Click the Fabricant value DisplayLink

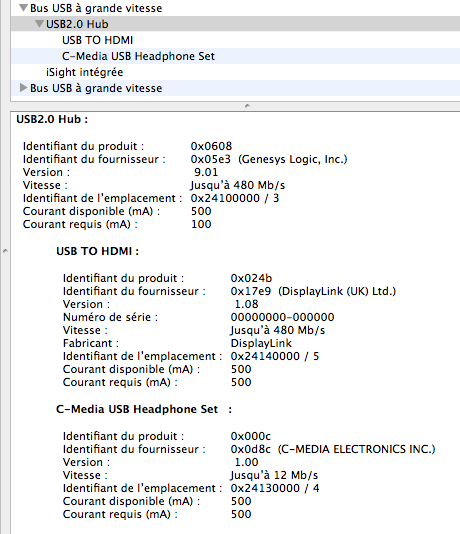click(x=261, y=343)
